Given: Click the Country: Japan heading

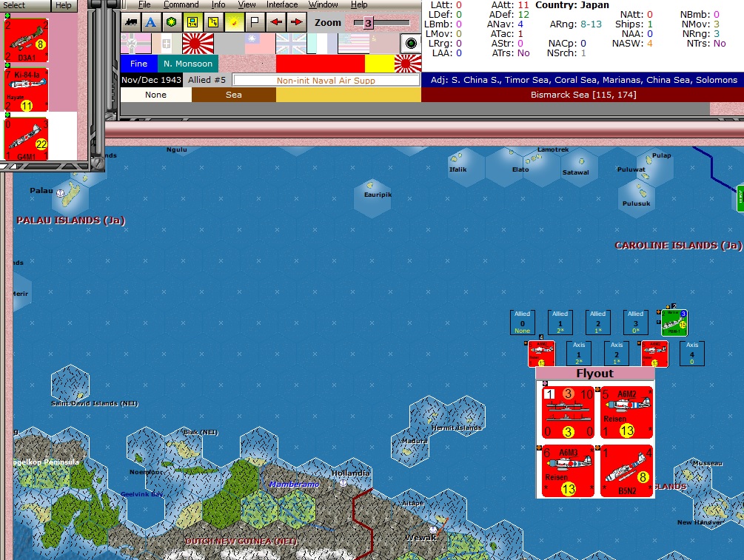Looking at the screenshot, I should pyautogui.click(x=572, y=5).
